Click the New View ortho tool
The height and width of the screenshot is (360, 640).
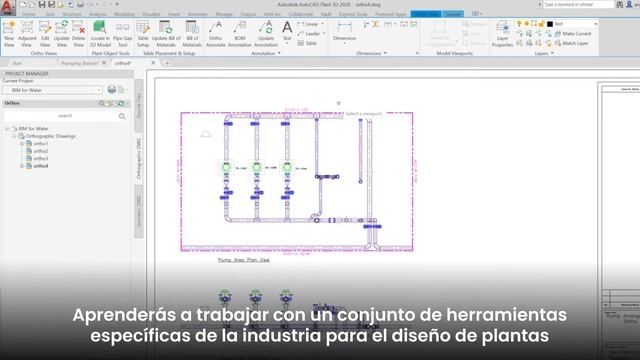(9, 34)
